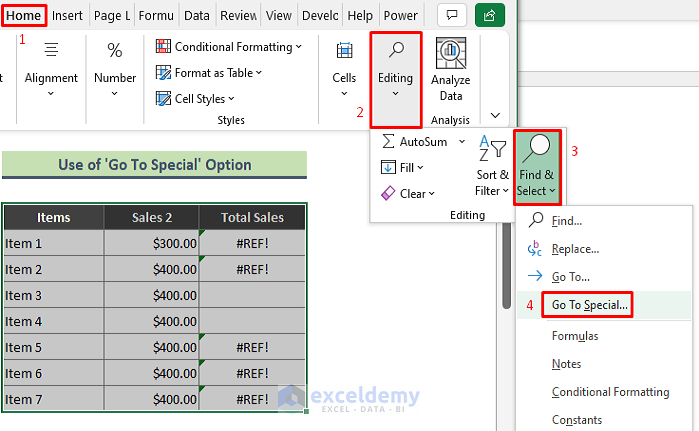Open Cell Styles dropdown
Screen dimensions: 699x431
195,99
